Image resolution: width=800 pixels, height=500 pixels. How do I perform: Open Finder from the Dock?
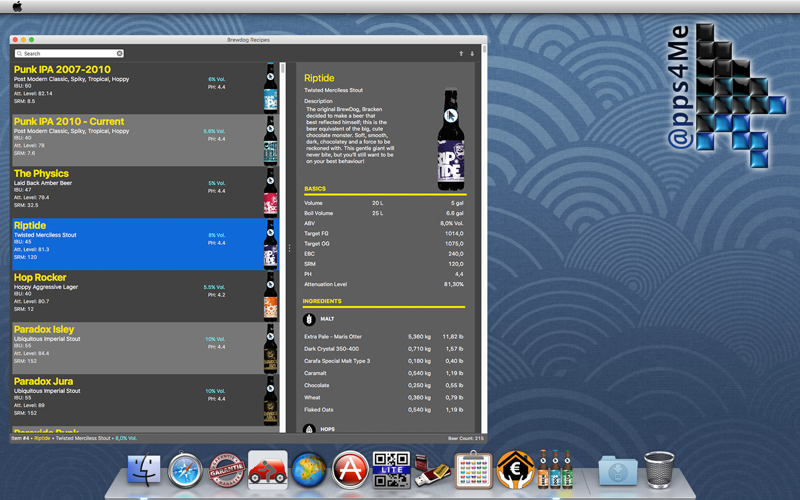143,470
